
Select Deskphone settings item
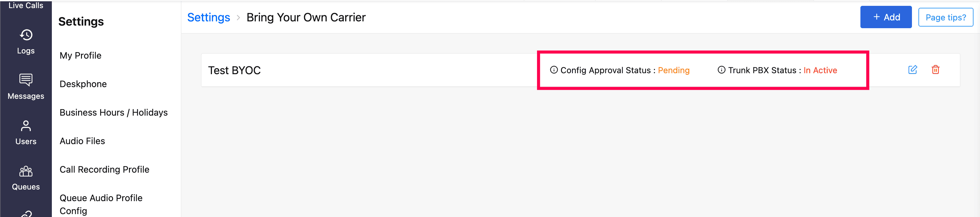(x=83, y=84)
